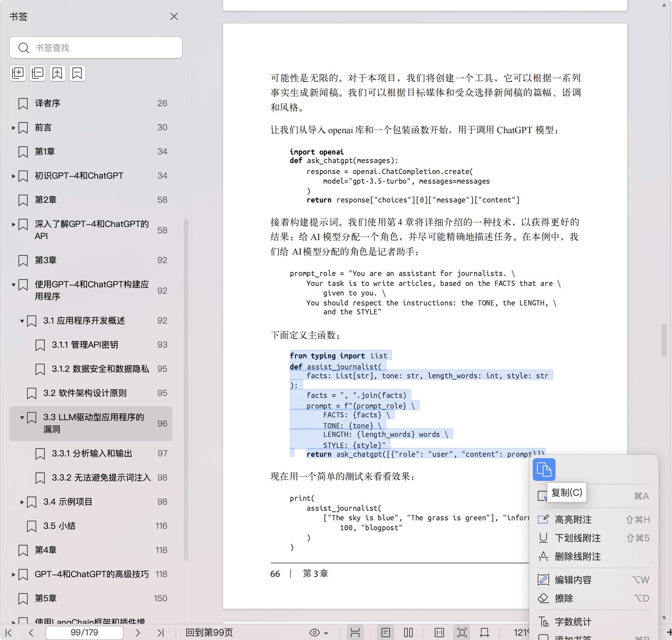Expand the 前言 bookmark
The height and width of the screenshot is (640, 672).
coord(13,128)
